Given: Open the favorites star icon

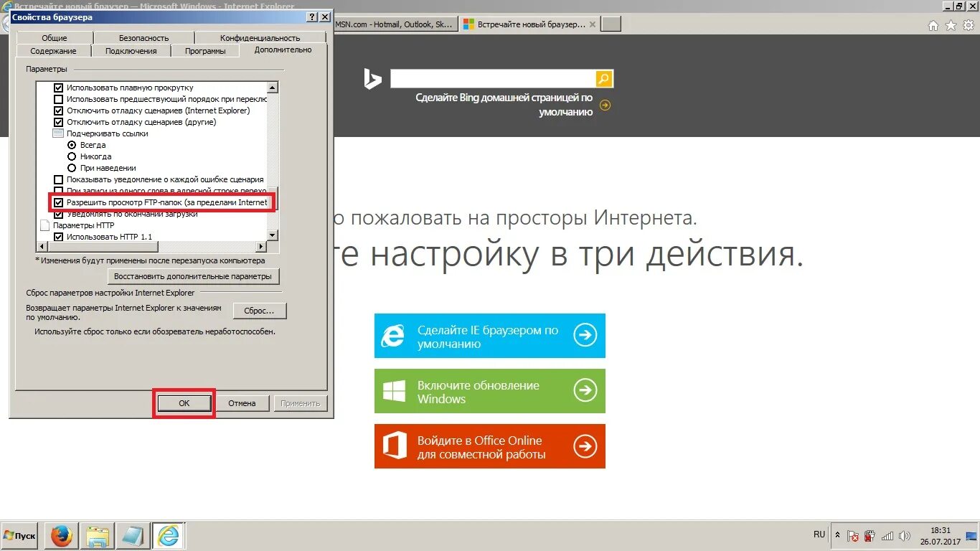Looking at the screenshot, I should tap(951, 26).
